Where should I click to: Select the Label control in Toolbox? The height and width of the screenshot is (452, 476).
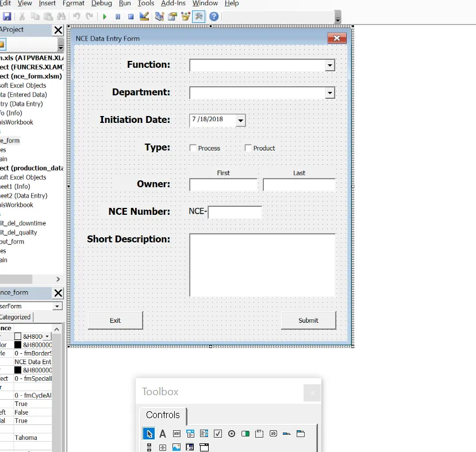pyautogui.click(x=163, y=434)
